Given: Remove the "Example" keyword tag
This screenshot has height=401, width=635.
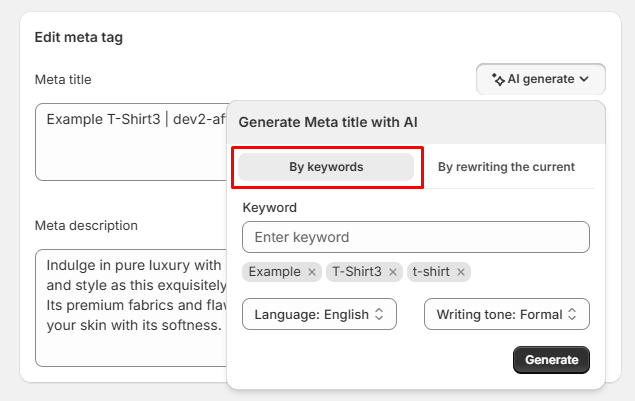Looking at the screenshot, I should point(312,272).
